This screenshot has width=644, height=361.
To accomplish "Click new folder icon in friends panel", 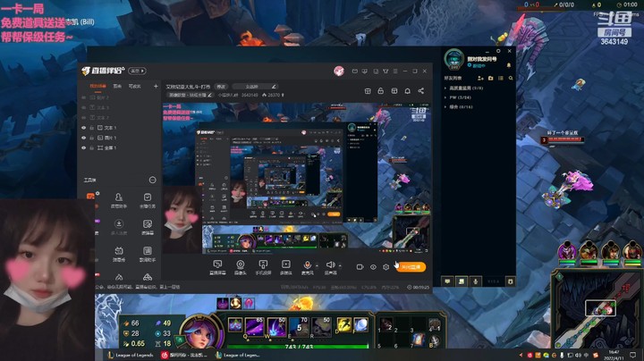I will [x=490, y=78].
